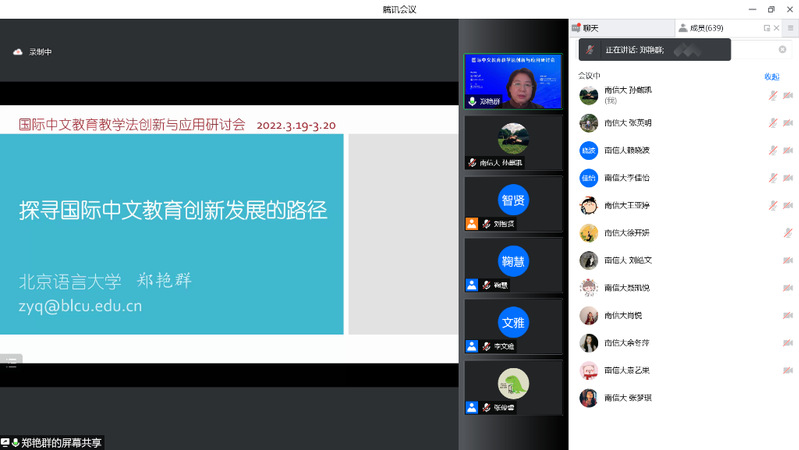Click camera icon for 南信大王亚婷
The image size is (799, 450).
[788, 205]
